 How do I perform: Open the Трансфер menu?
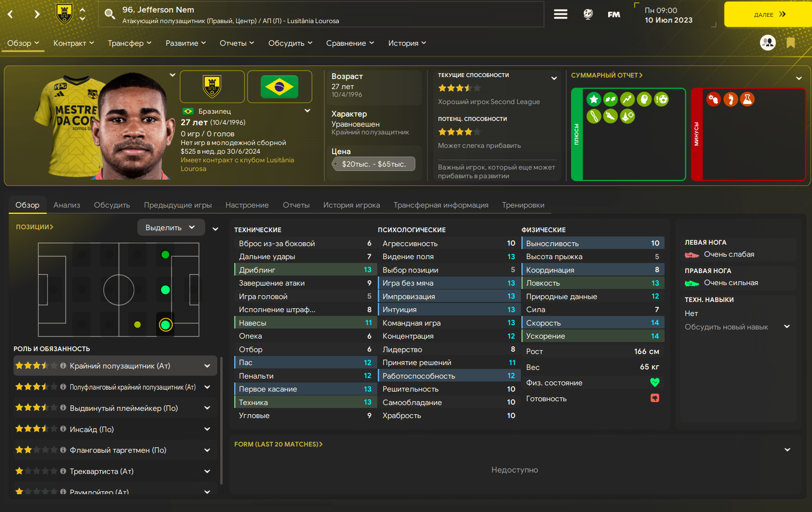[130, 43]
